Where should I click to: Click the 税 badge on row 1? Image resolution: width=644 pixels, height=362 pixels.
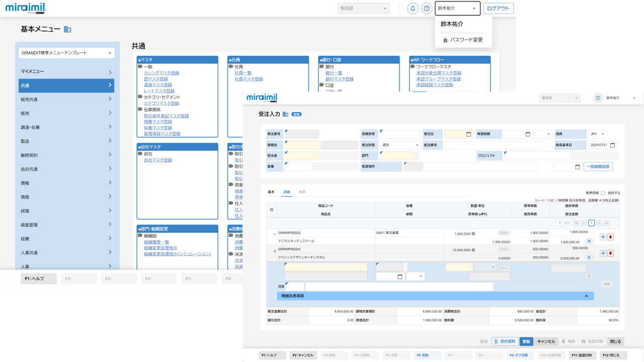click(589, 241)
